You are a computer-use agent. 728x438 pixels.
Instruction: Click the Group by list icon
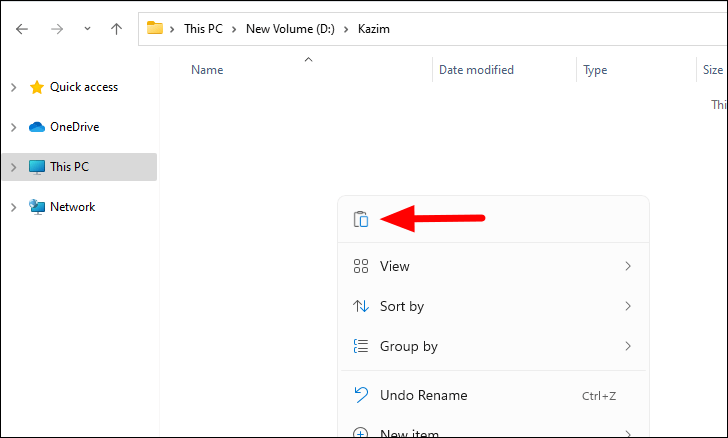click(x=361, y=346)
